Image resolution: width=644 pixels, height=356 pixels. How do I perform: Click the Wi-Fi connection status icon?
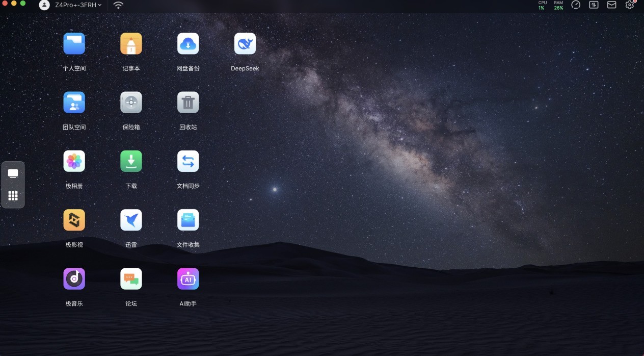click(x=118, y=5)
